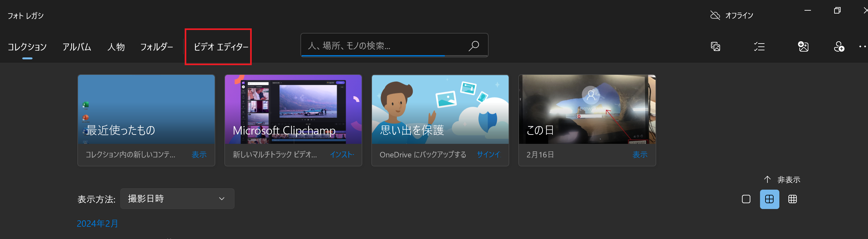This screenshot has width=868, height=239.
Task: Click the Import picture icon
Action: [x=803, y=46]
